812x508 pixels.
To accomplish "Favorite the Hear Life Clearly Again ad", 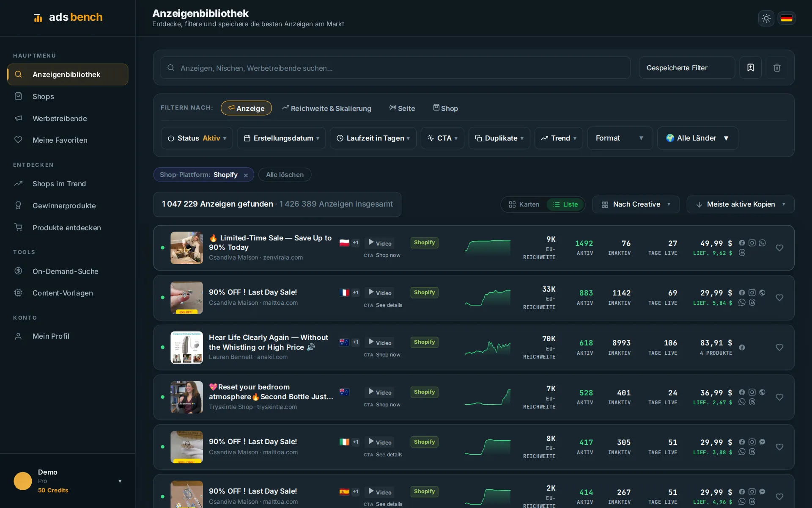I will (x=779, y=348).
